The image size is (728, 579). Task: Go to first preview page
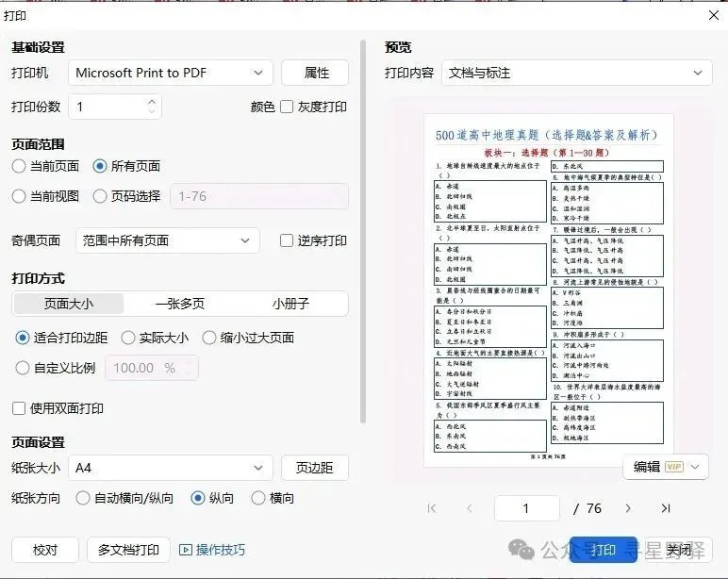[x=432, y=508]
